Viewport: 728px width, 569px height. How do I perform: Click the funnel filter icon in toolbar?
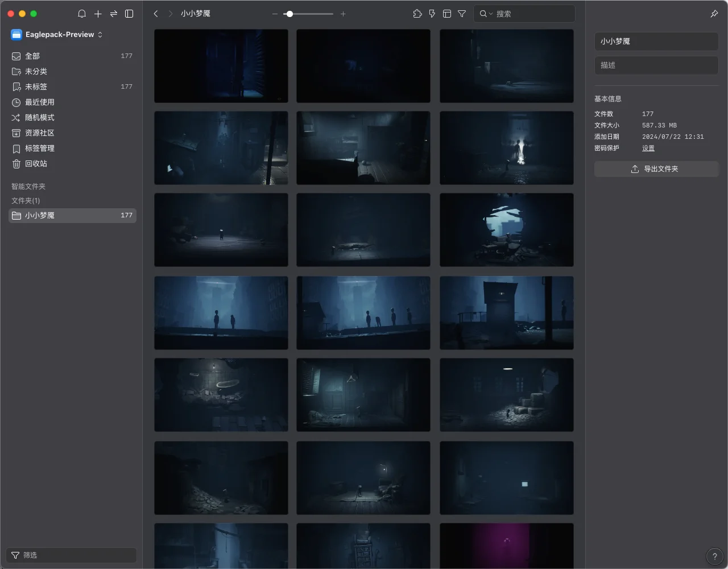[462, 14]
